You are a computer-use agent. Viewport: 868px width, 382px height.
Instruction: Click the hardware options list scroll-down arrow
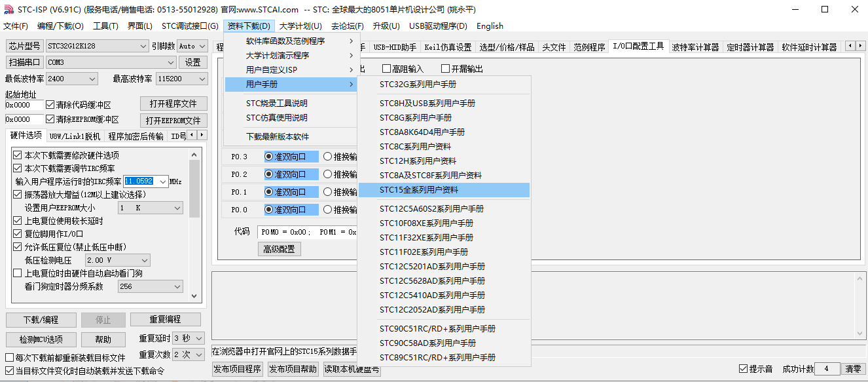click(194, 296)
